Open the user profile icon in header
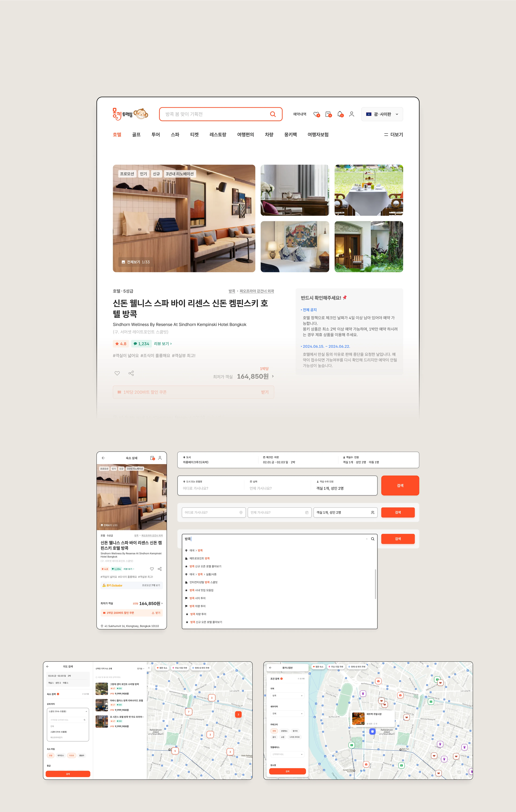 [x=351, y=114]
